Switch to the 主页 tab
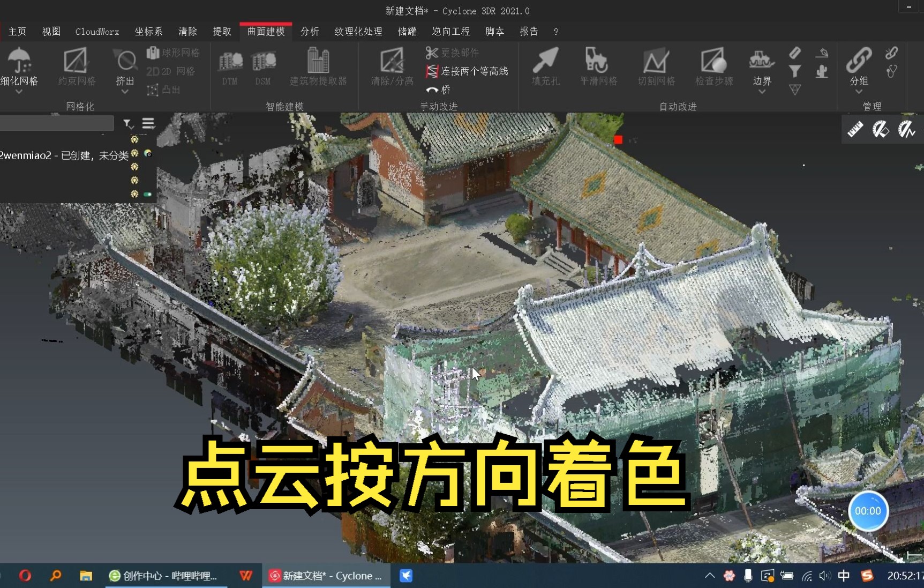Screen dimensions: 924x588 pos(17,32)
